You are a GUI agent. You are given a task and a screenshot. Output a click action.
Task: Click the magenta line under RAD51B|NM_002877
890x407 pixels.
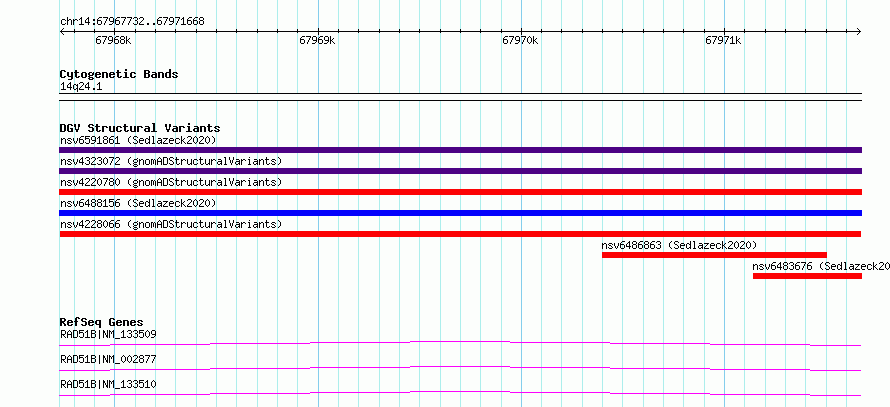coord(460,368)
